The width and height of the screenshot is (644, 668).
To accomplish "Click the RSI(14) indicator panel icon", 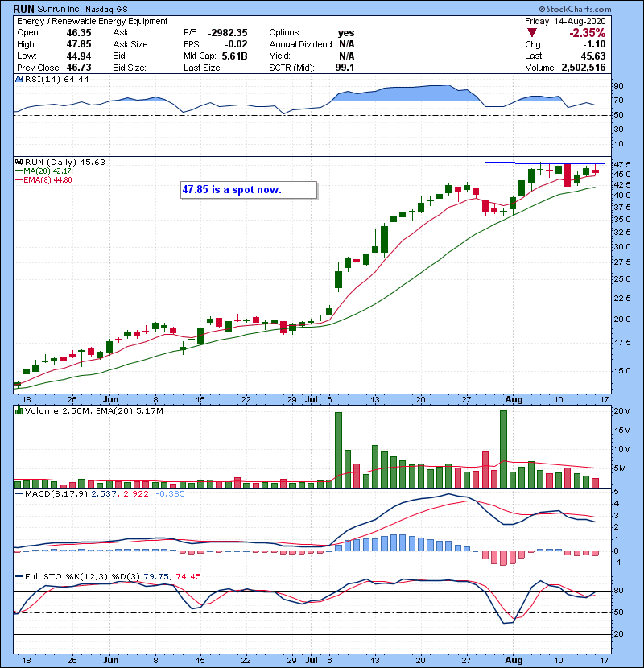I will [x=19, y=79].
